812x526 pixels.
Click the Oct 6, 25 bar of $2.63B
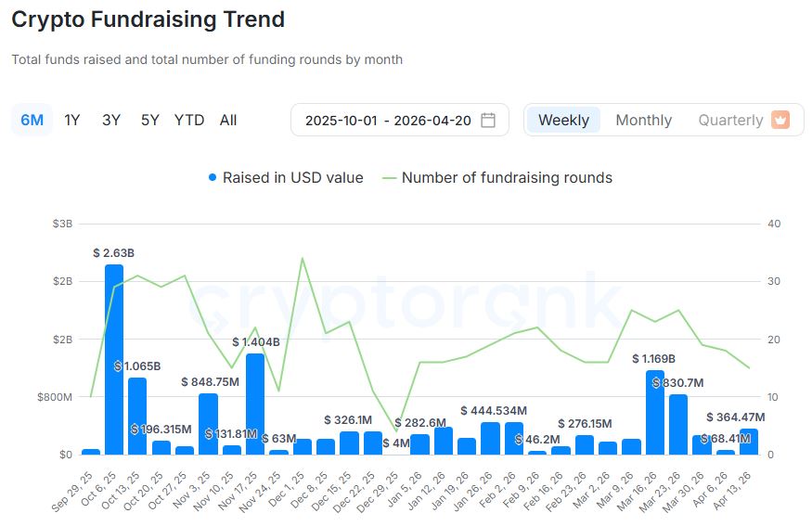coord(114,362)
